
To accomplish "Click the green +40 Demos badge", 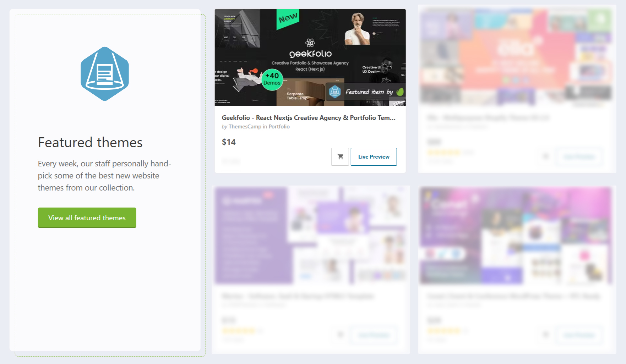I will [x=272, y=79].
